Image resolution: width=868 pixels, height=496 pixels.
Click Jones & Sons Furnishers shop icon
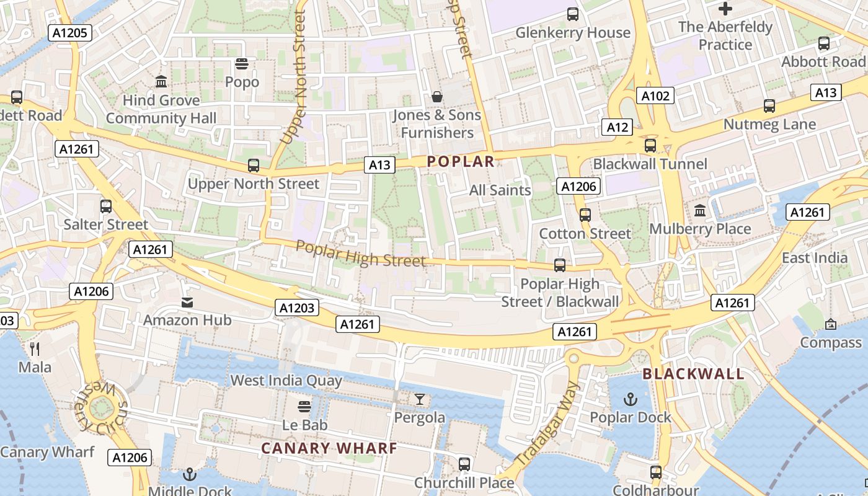tap(437, 97)
